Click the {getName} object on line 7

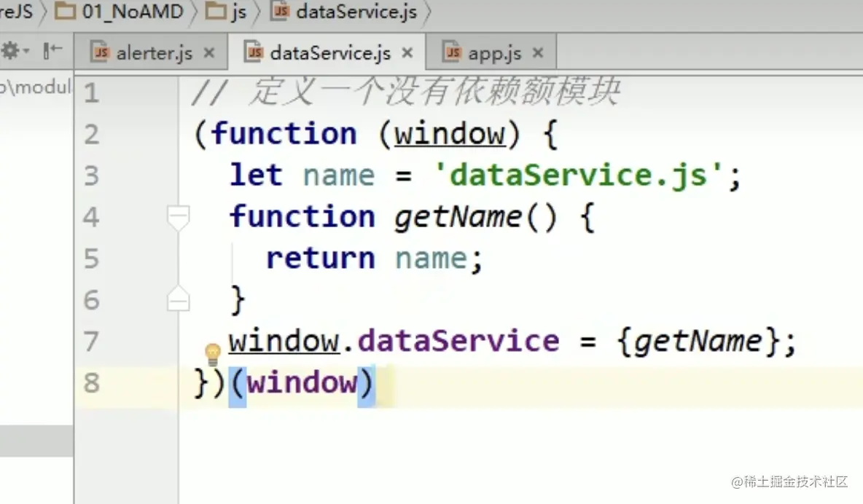pyautogui.click(x=698, y=341)
